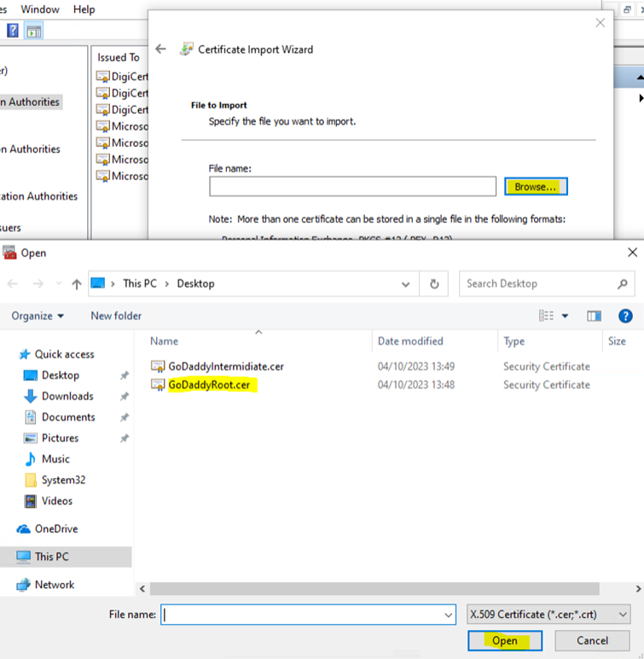Click the Cancel button

point(592,641)
